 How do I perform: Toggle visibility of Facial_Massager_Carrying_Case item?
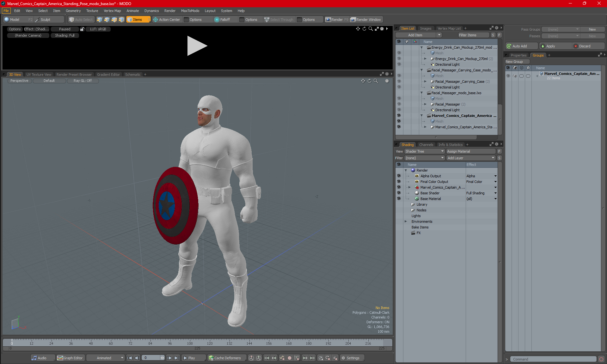pos(399,81)
